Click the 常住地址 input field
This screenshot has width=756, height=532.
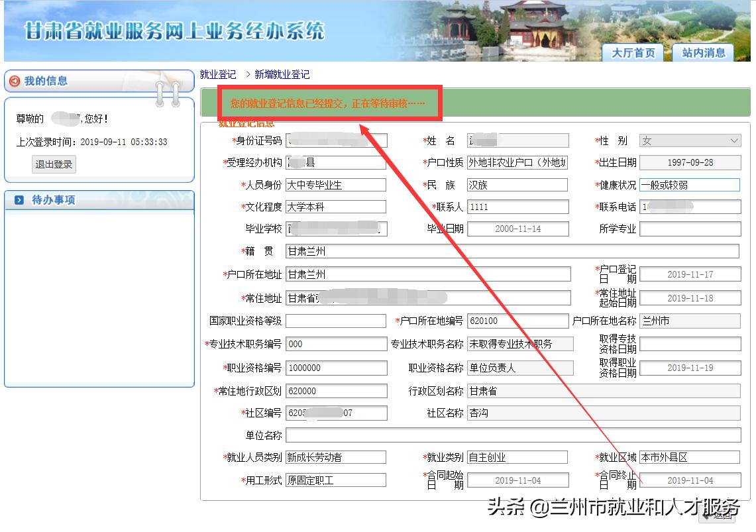pyautogui.click(x=428, y=298)
